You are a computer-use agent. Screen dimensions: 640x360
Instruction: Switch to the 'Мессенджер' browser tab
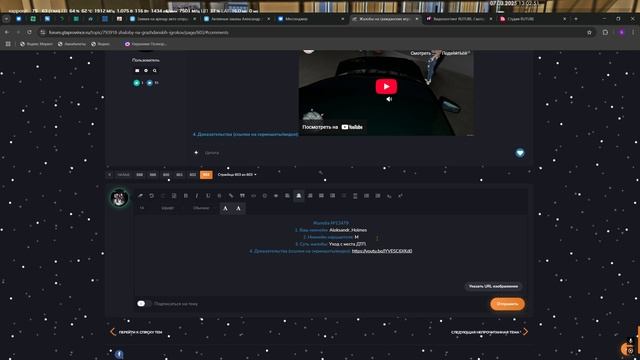click(x=310, y=19)
